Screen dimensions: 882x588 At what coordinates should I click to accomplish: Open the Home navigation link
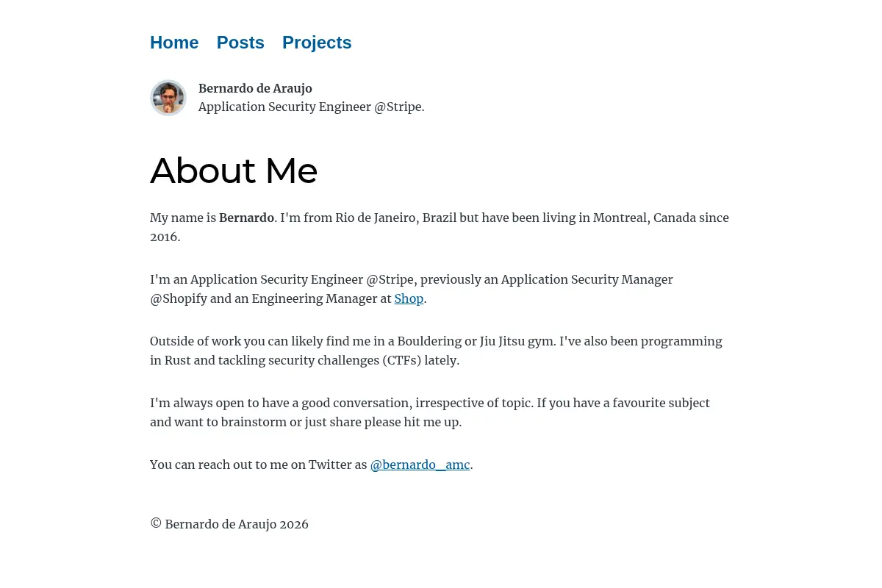pyautogui.click(x=174, y=43)
